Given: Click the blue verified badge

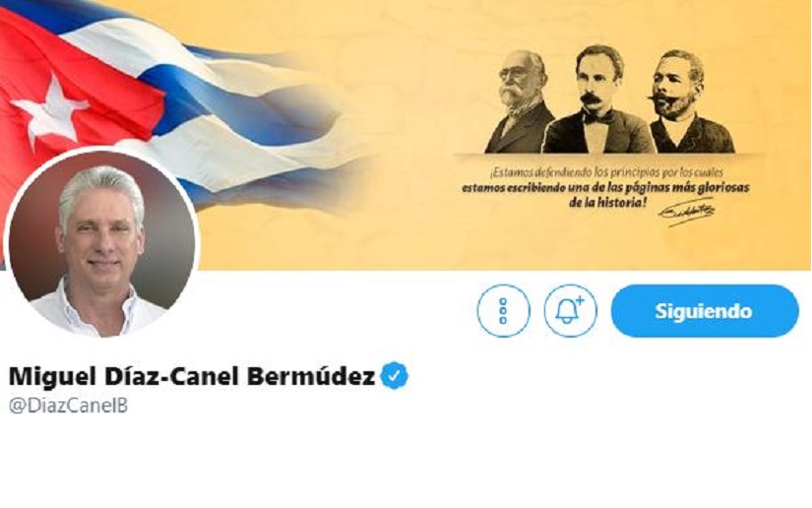Looking at the screenshot, I should 395,376.
